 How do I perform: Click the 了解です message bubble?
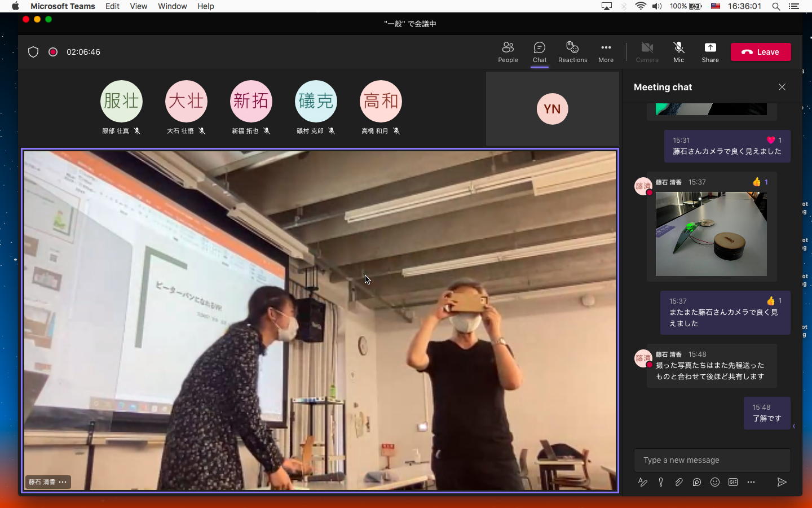point(767,413)
